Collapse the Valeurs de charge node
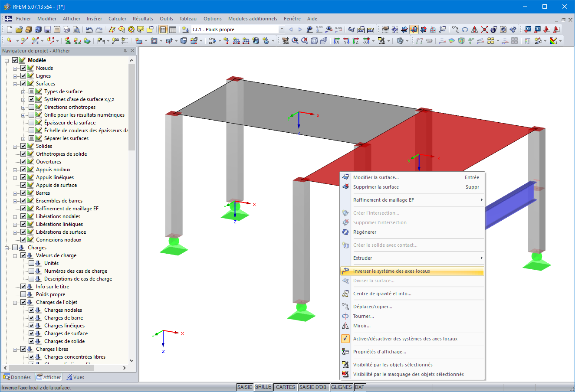 pos(15,255)
